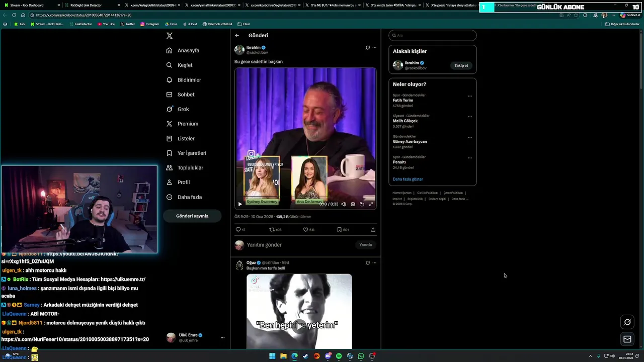The width and height of the screenshot is (644, 362).
Task: Open more options on İbrahim's post
Action: 374,48
